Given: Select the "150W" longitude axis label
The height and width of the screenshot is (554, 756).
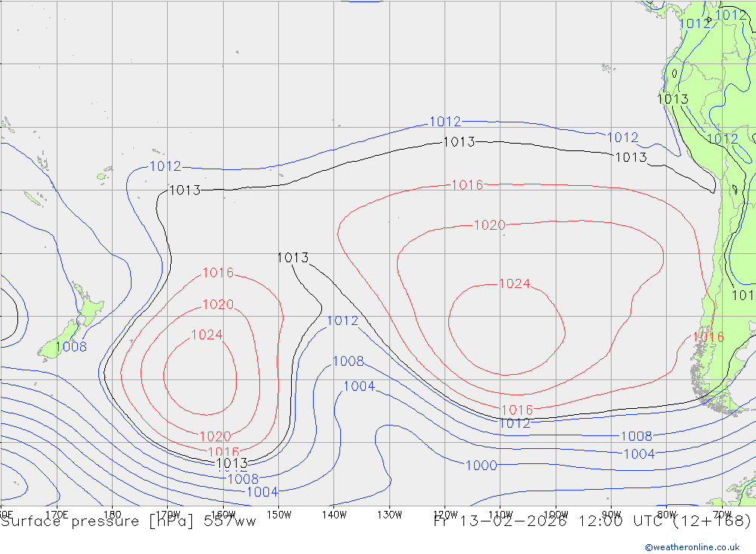Looking at the screenshot, I should point(279,515).
